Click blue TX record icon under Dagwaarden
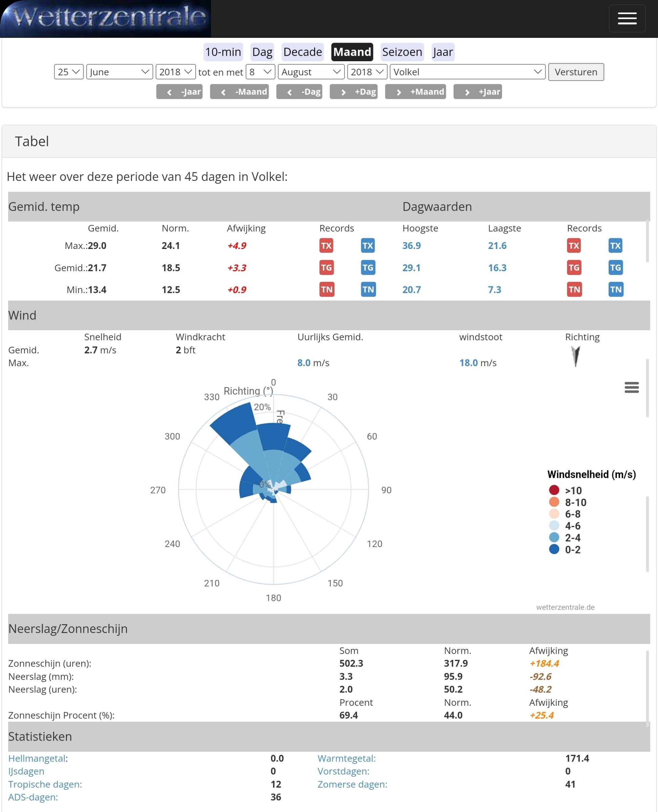658x812 pixels. [615, 246]
